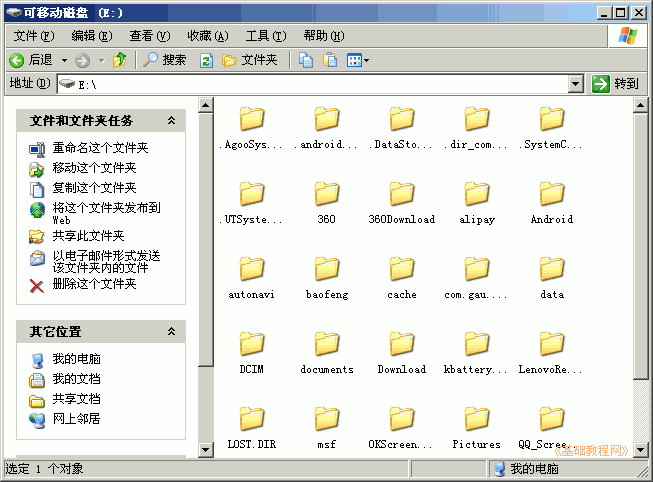This screenshot has width=653, height=482.
Task: Select the autonavi folder icon
Action: click(x=252, y=269)
